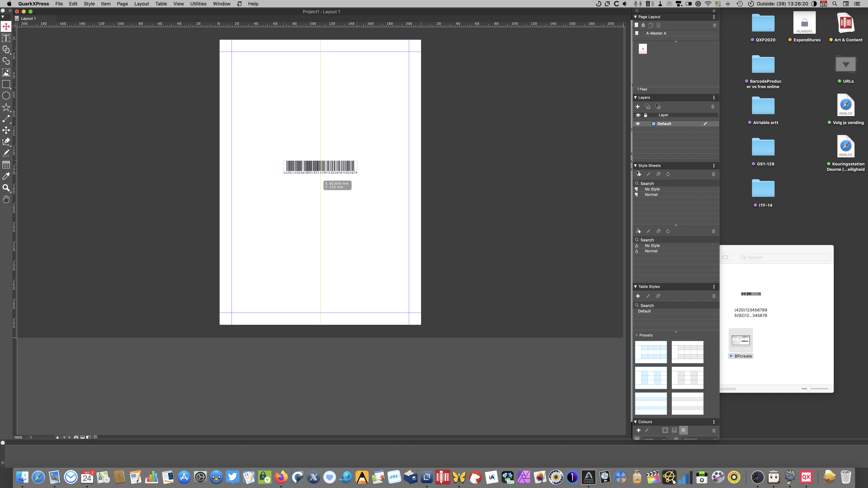This screenshot has height=488, width=868.
Task: Click the Layers panel delete trash icon
Action: coord(713,106)
